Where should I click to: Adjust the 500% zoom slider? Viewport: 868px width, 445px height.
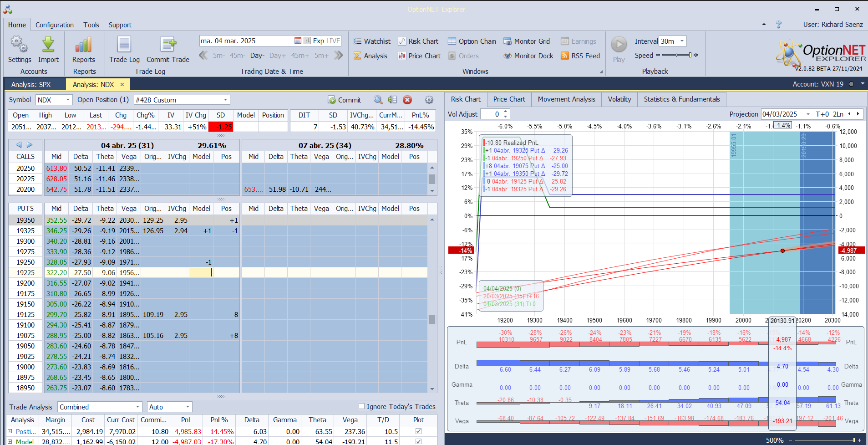coord(825,440)
